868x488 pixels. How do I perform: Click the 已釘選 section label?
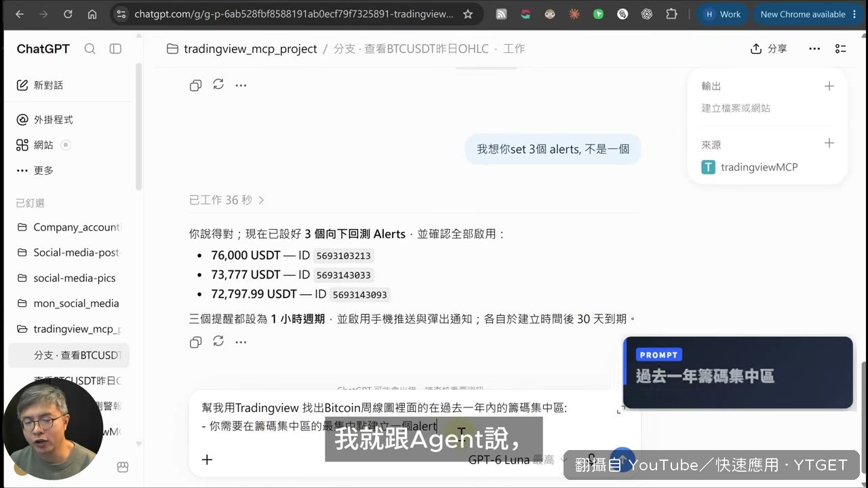point(31,203)
